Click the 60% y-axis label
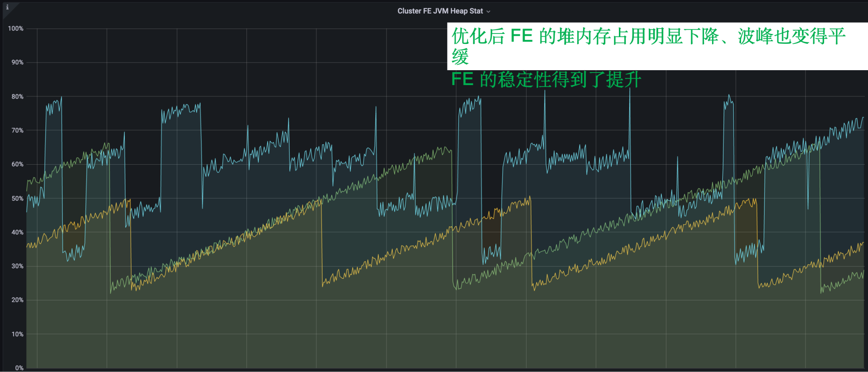The height and width of the screenshot is (372, 868). [17, 164]
